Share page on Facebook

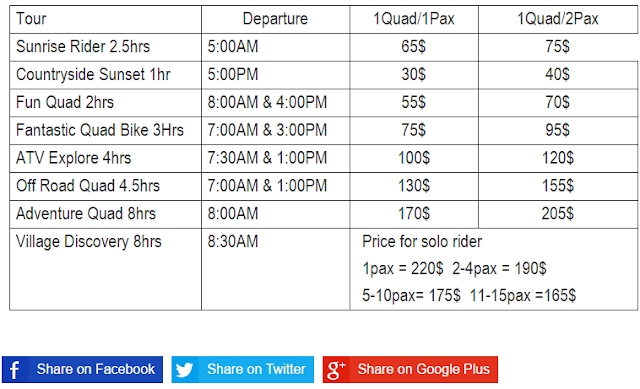coord(82,369)
